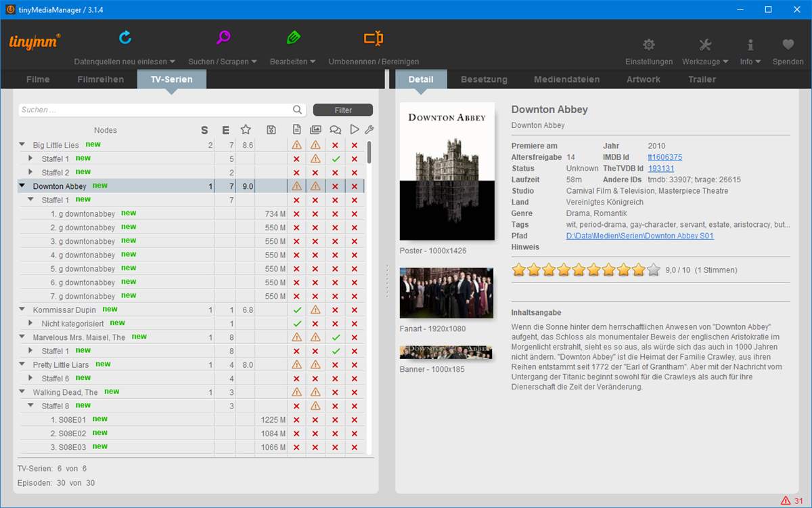The width and height of the screenshot is (812, 508).
Task: Click Umbenennen / Bereinigen button
Action: point(374,62)
